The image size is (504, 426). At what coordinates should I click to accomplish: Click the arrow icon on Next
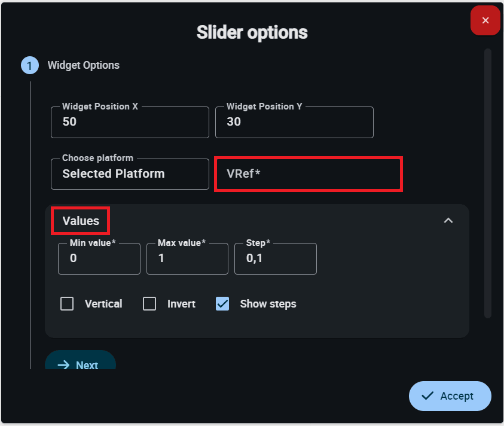point(63,365)
